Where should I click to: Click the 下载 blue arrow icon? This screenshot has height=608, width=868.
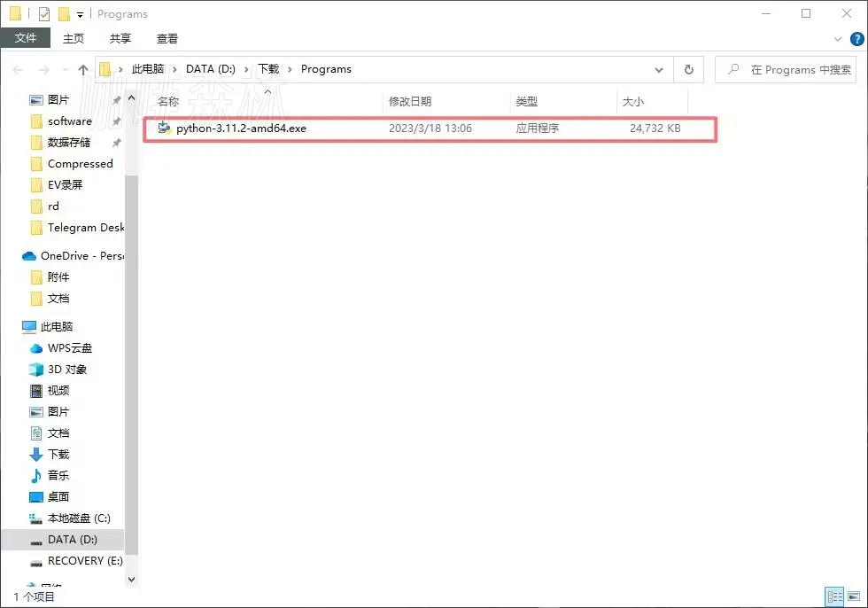(36, 455)
